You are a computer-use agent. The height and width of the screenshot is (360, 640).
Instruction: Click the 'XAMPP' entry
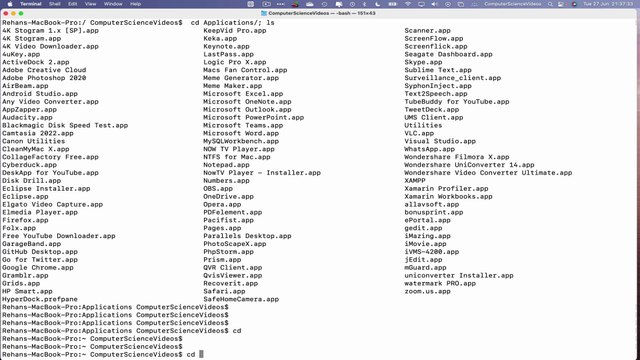(x=415, y=180)
